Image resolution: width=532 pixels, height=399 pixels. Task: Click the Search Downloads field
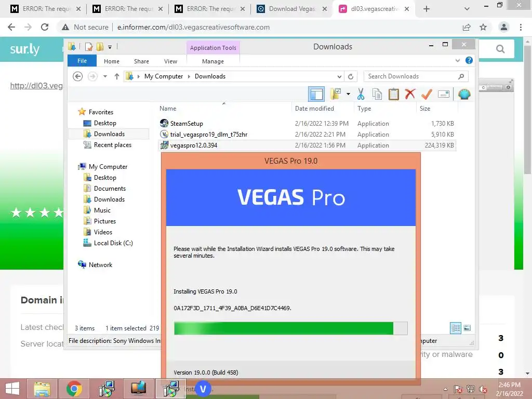tap(416, 76)
